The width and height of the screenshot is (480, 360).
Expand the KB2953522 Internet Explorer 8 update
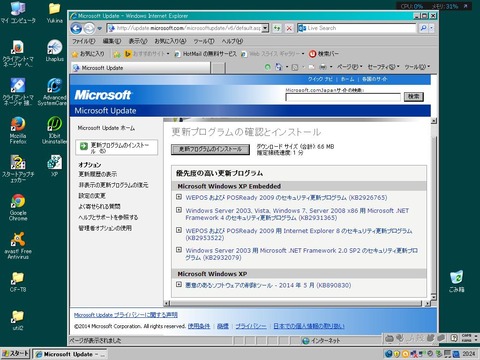tap(179, 230)
